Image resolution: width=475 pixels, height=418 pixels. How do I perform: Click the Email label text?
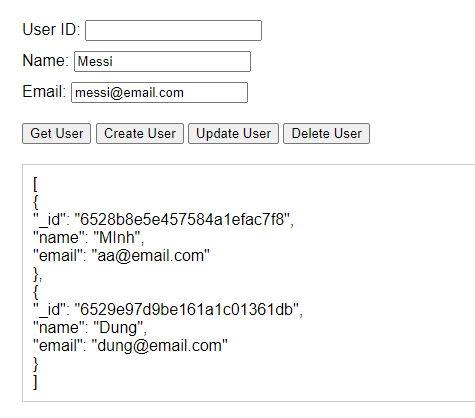point(44,91)
